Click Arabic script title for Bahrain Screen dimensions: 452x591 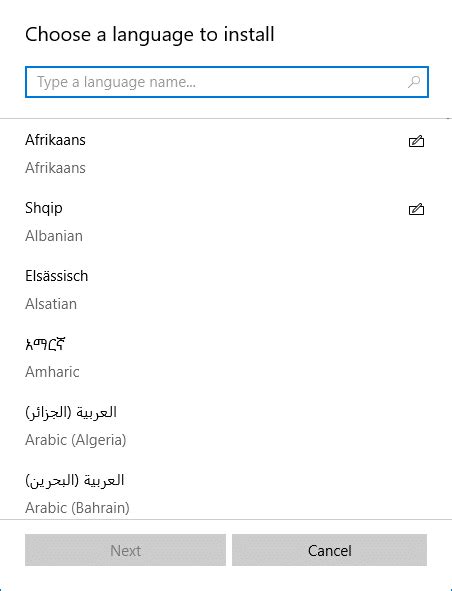(x=75, y=480)
